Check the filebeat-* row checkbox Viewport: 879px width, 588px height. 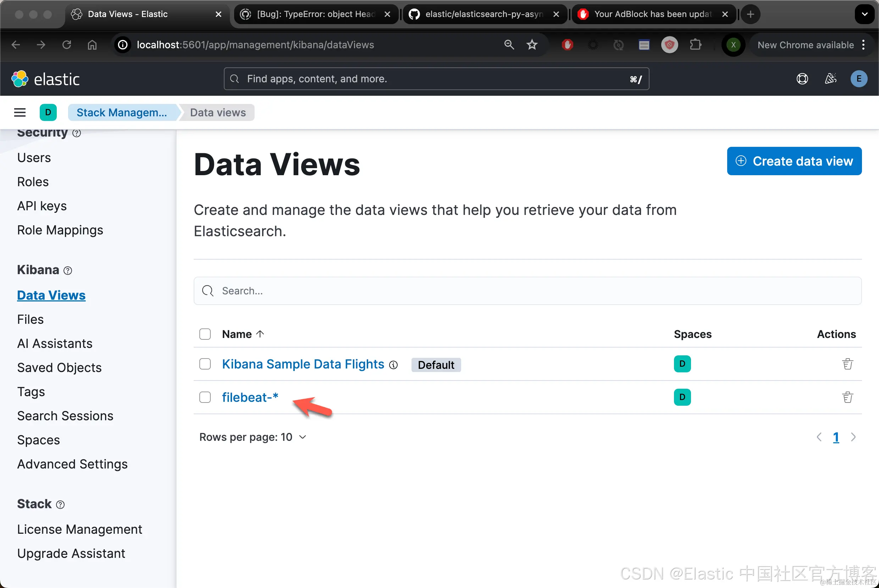(x=205, y=397)
